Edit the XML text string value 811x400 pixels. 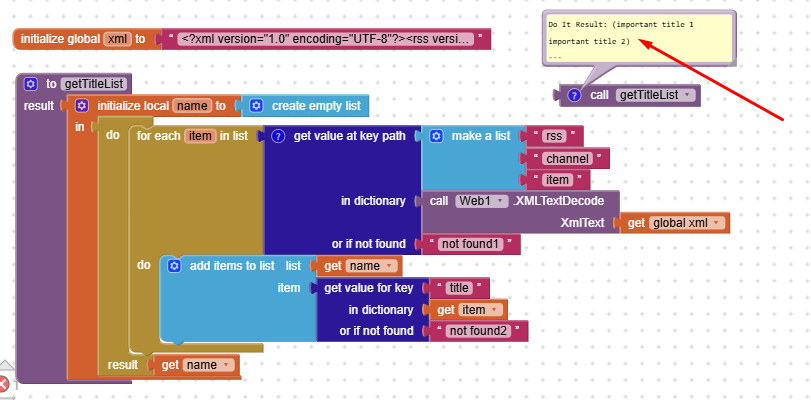pos(325,39)
